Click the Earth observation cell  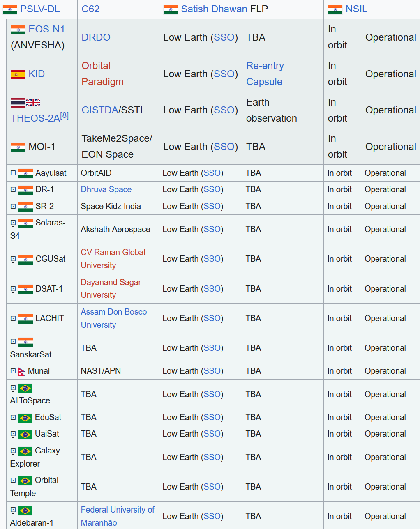pyautogui.click(x=283, y=110)
